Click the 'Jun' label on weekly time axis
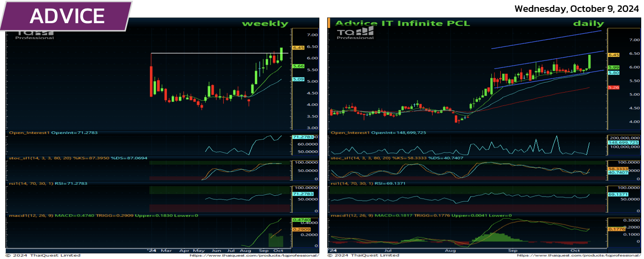 coord(216,250)
